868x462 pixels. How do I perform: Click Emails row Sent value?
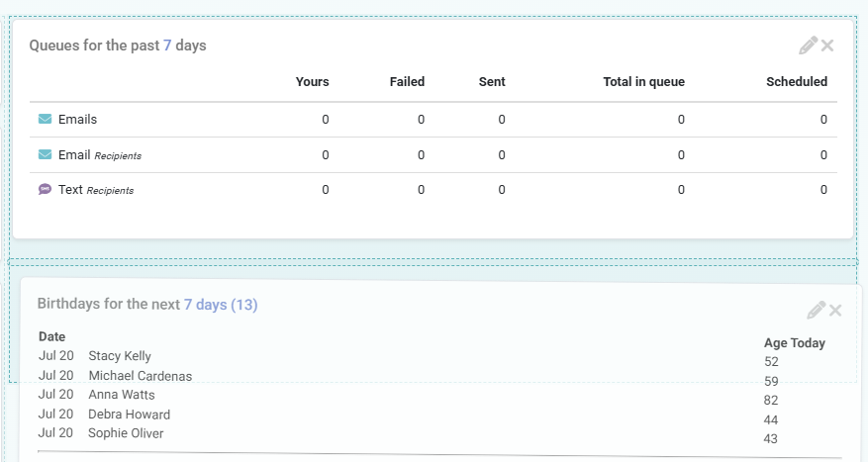pos(502,120)
